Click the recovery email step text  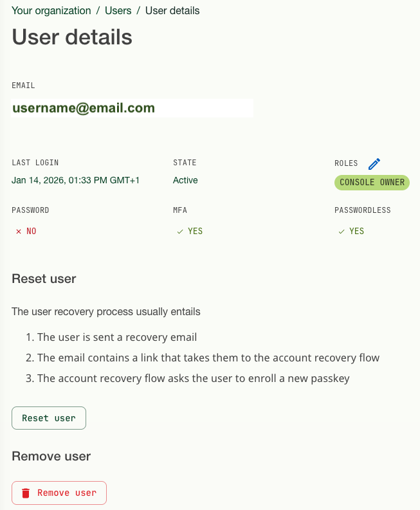point(117,337)
